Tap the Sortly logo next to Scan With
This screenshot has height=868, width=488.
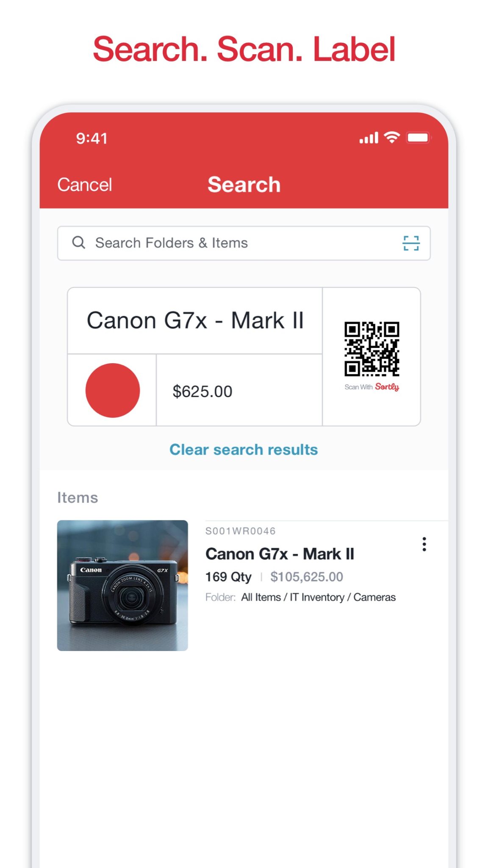387,387
